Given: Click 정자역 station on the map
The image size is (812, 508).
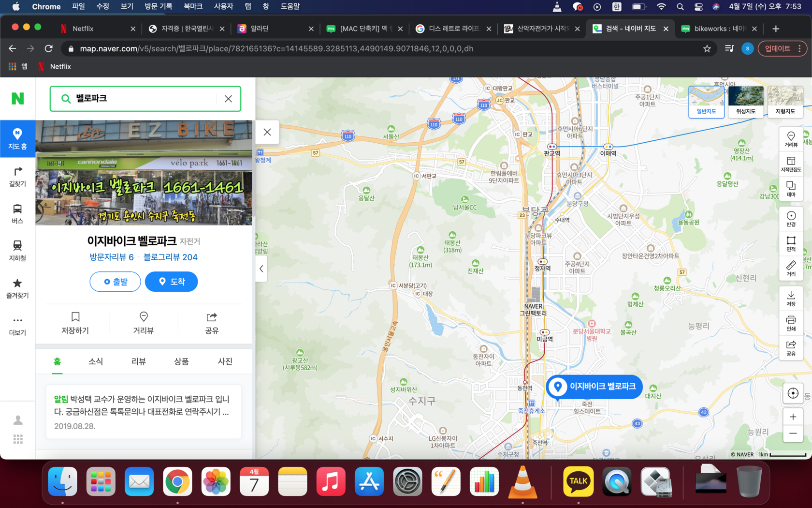Looking at the screenshot, I should pyautogui.click(x=543, y=265).
